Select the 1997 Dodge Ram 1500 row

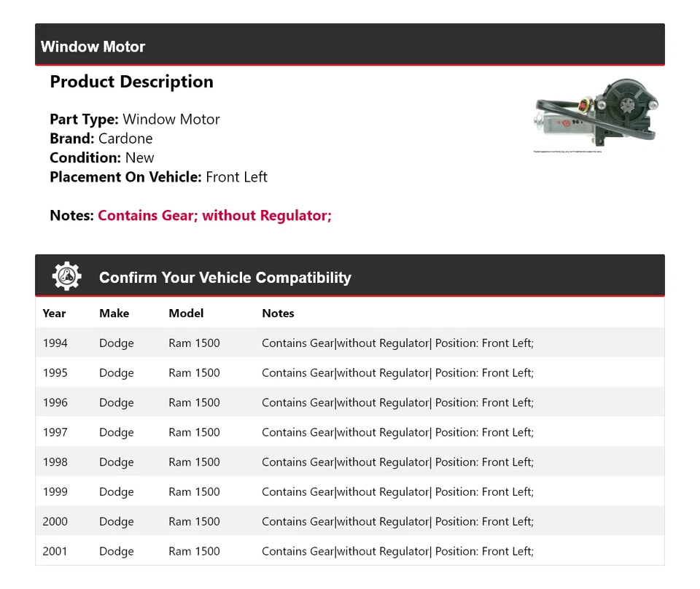point(349,432)
